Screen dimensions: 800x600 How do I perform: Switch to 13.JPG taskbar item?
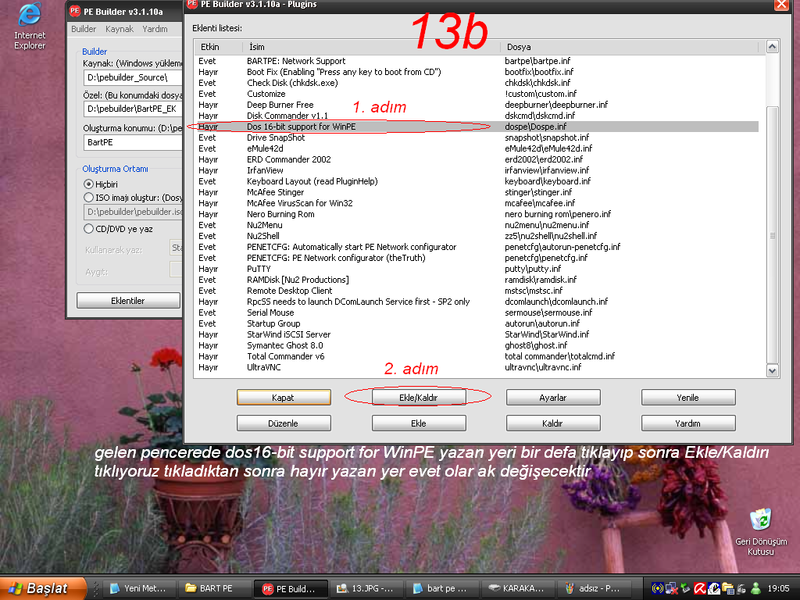[x=367, y=588]
